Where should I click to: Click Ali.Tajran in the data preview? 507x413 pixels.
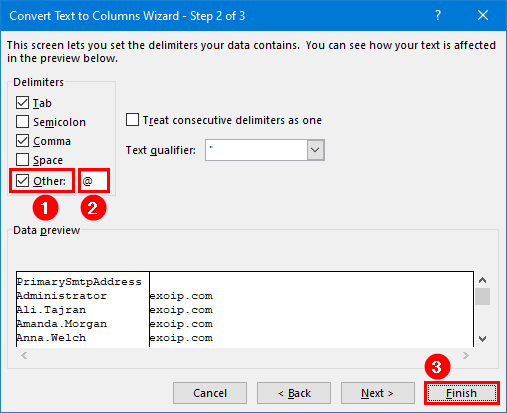51,310
